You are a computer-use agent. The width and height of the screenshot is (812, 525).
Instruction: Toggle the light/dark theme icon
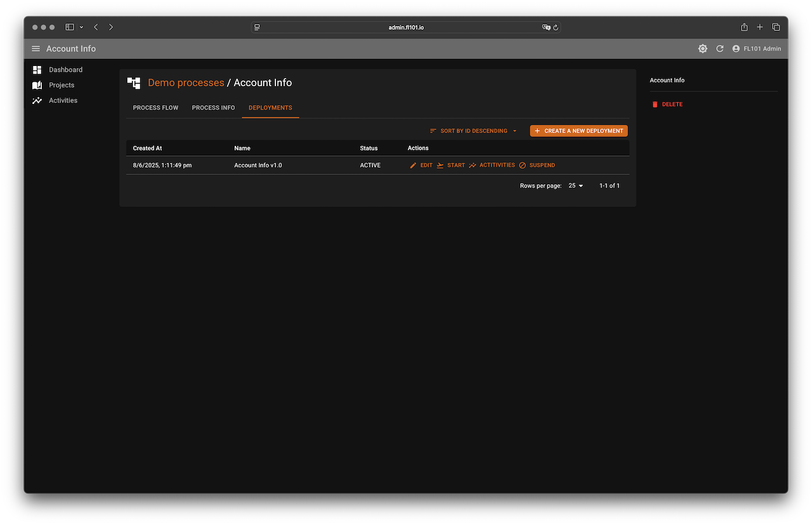point(703,49)
